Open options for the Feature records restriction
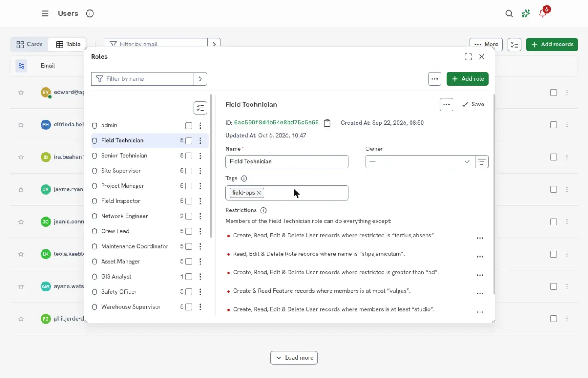 (480, 294)
